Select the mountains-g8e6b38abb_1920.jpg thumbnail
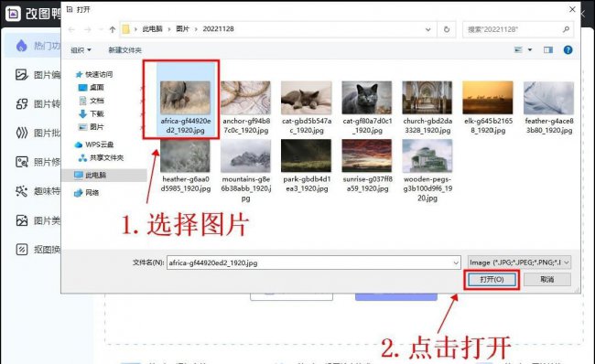The image size is (595, 364). click(x=246, y=155)
